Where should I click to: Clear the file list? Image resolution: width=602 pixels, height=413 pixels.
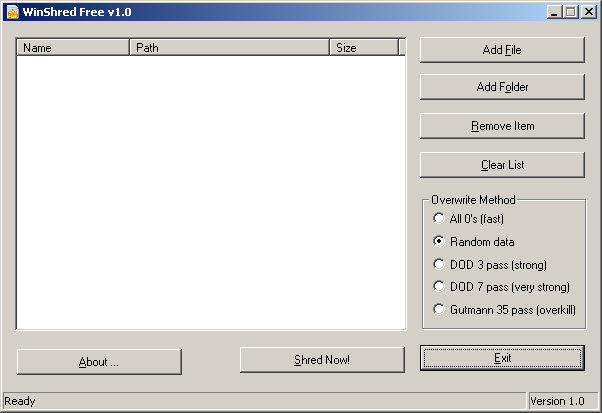pos(502,165)
